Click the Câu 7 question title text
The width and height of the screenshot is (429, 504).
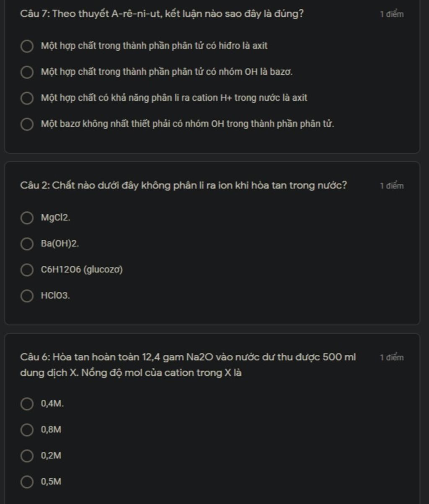[162, 14]
